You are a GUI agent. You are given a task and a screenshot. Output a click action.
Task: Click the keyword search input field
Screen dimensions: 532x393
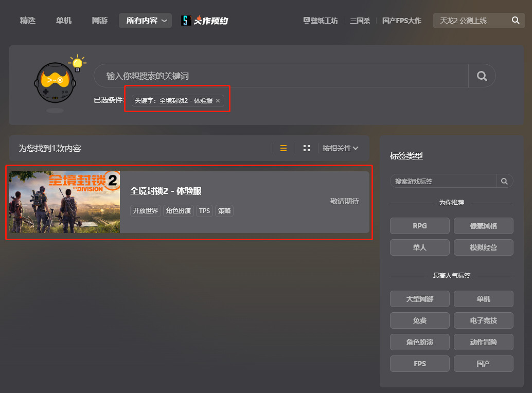click(x=280, y=76)
